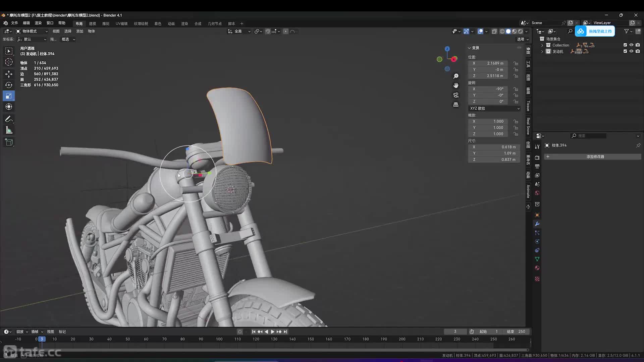Toggle viewport gizmos button
The height and width of the screenshot is (362, 644).
pos(466,31)
